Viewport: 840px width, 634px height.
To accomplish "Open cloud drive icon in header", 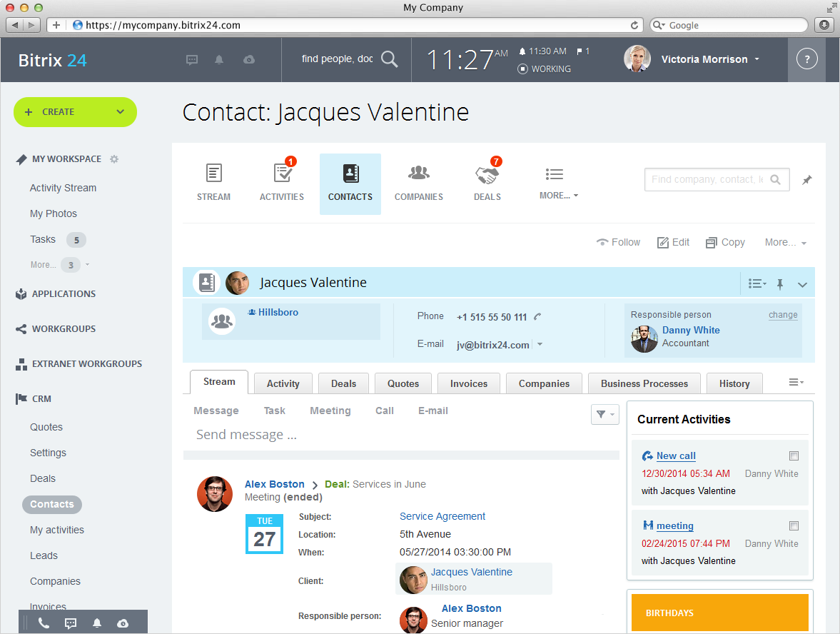I will click(249, 59).
